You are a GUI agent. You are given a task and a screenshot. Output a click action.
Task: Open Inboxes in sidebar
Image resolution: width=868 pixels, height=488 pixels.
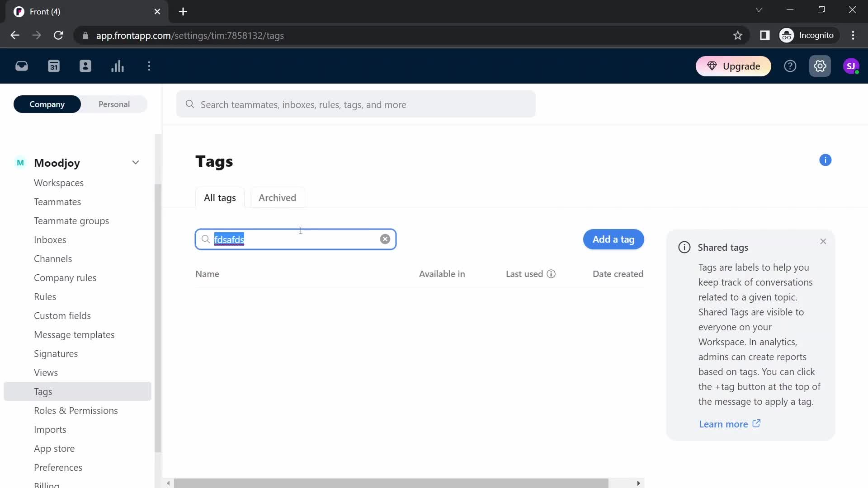pos(50,240)
